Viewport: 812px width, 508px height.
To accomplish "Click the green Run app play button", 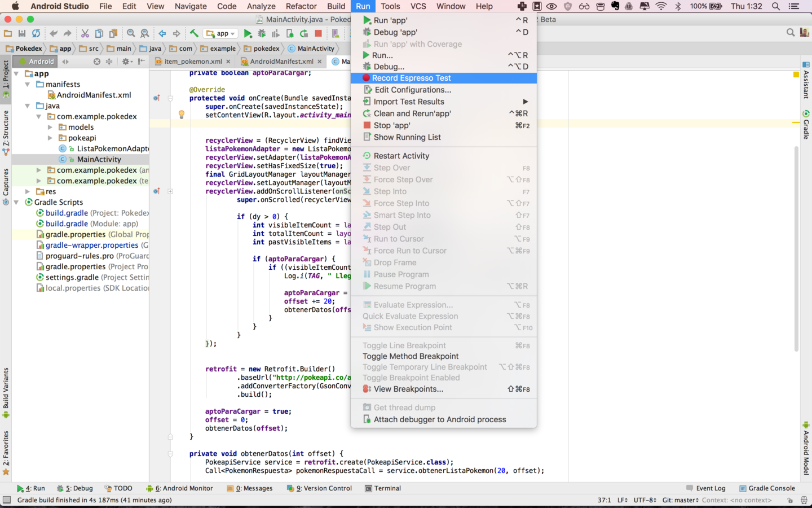I will [248, 33].
